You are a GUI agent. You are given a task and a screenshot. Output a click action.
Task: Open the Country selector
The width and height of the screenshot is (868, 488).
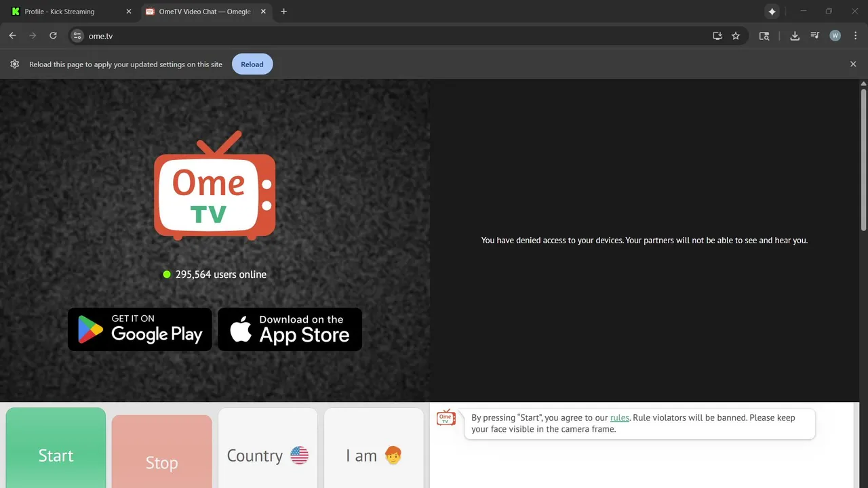[x=268, y=448]
